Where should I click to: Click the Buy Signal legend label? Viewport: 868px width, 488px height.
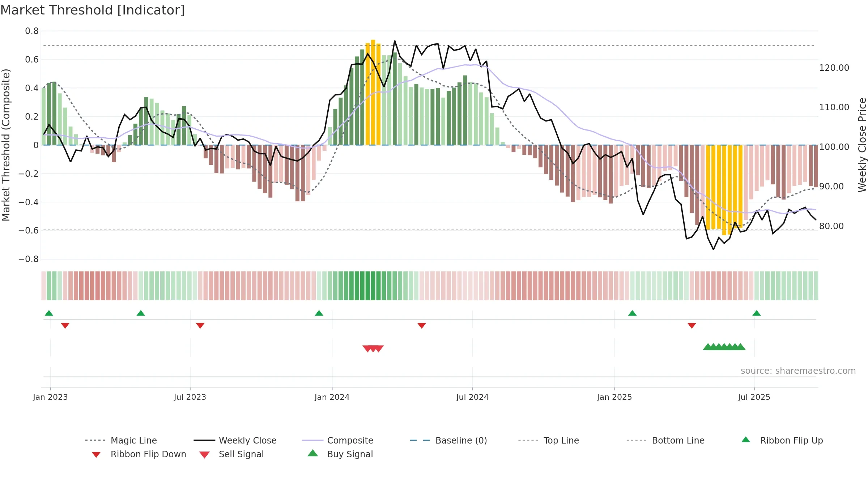(x=350, y=454)
